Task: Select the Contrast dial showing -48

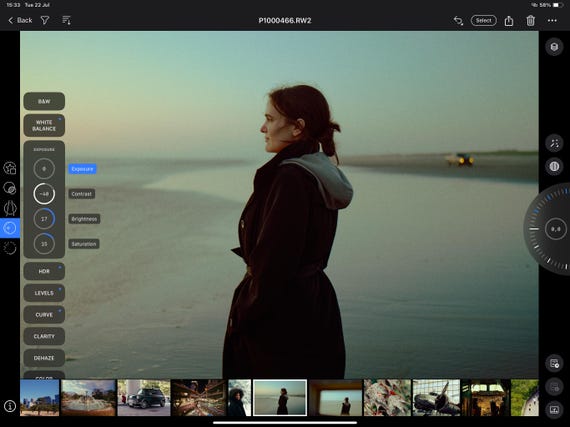Action: tap(44, 194)
